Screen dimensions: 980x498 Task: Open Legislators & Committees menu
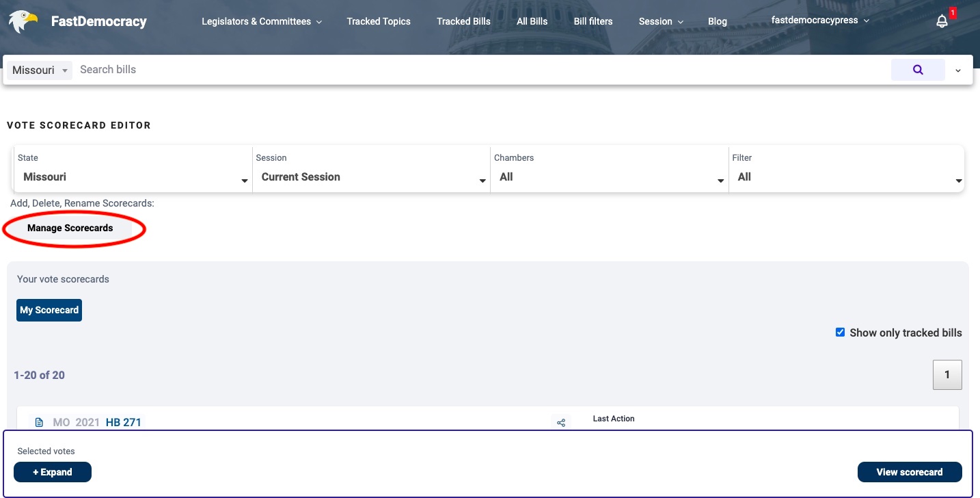261,21
